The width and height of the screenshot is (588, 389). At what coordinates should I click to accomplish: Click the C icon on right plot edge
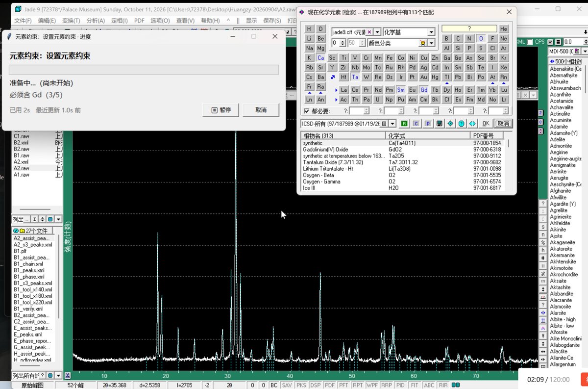click(x=540, y=122)
